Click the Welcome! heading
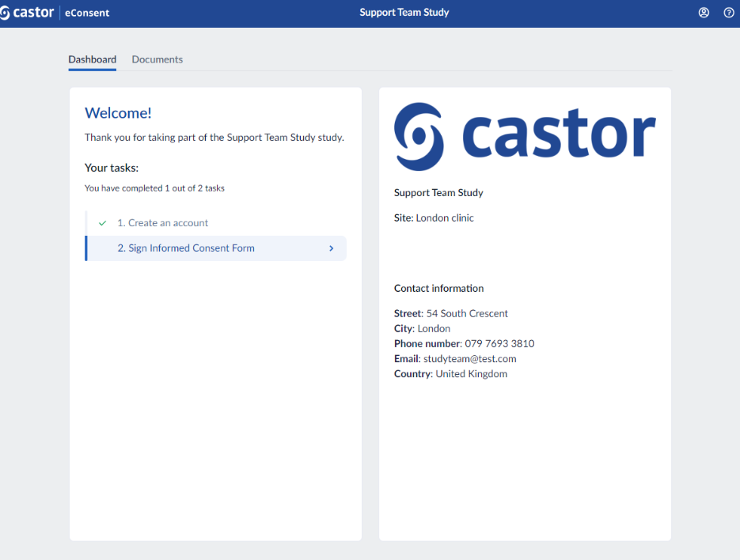 [x=118, y=113]
